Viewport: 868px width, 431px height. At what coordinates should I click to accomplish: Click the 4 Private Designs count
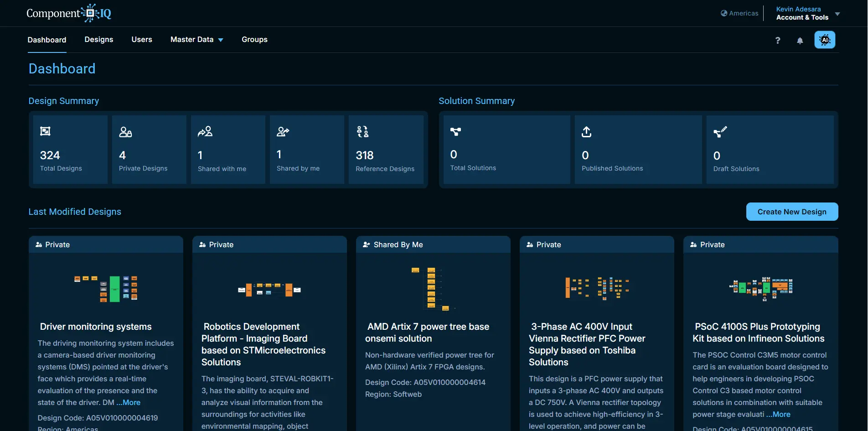click(122, 156)
